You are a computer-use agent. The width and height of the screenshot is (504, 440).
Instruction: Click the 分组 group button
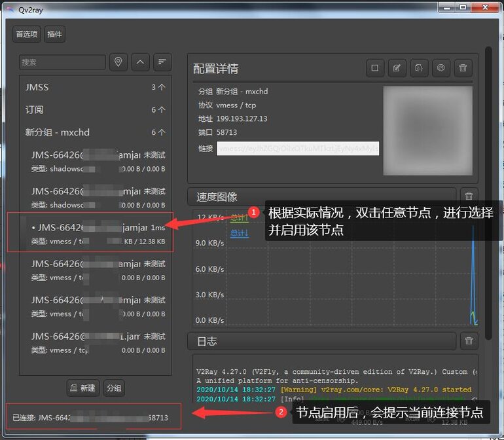tap(114, 388)
